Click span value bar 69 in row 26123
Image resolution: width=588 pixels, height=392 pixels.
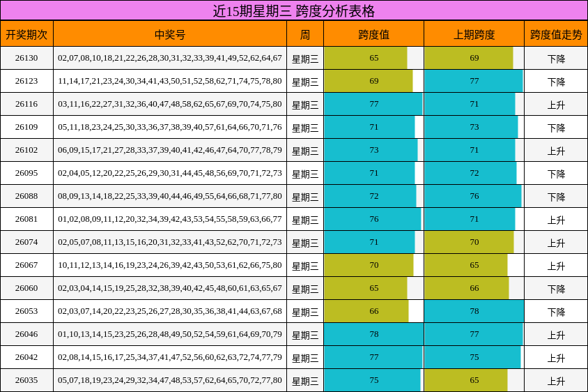point(369,81)
